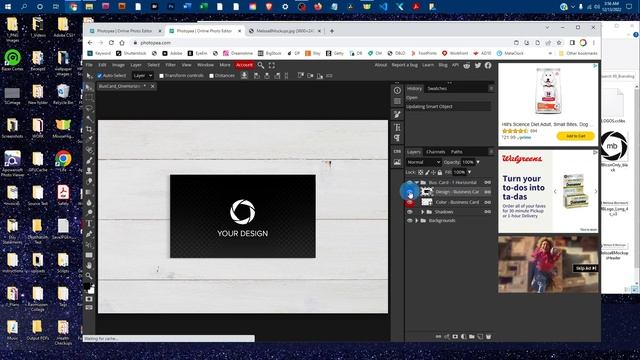Expand the Shadows folder
640x360 pixels.
(x=422, y=212)
